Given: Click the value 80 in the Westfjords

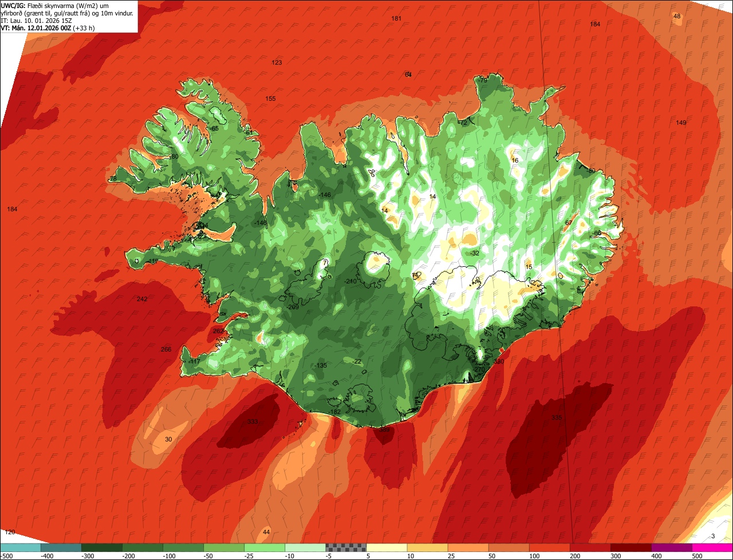Looking at the screenshot, I should click(x=175, y=156).
